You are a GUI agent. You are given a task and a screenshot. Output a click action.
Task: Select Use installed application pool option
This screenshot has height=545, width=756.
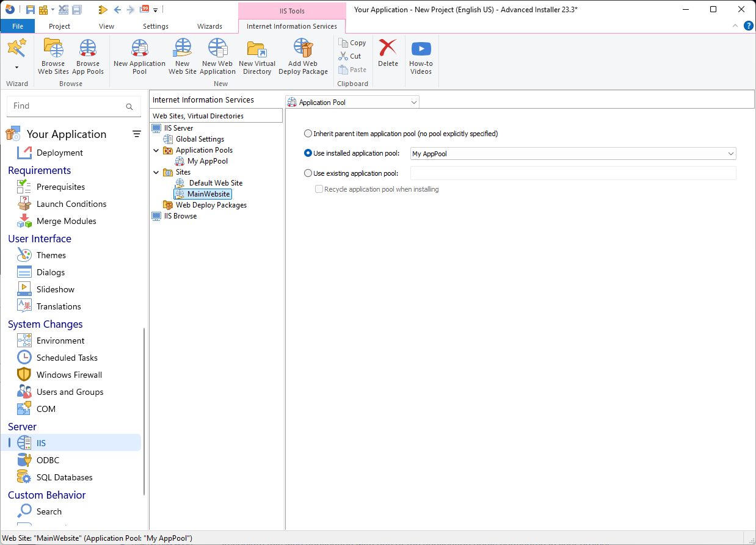(308, 154)
